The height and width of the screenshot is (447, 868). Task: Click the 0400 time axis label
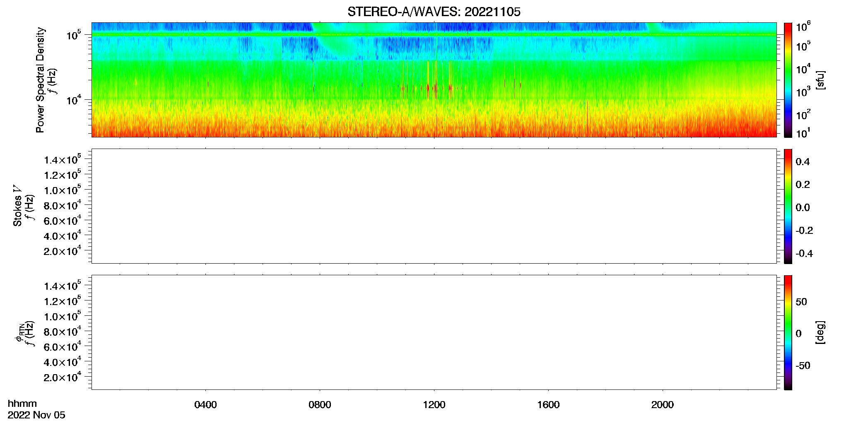pos(205,405)
